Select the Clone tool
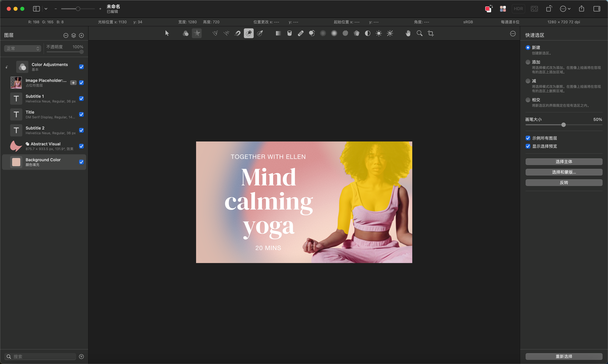608x364 pixels. pyautogui.click(x=312, y=33)
